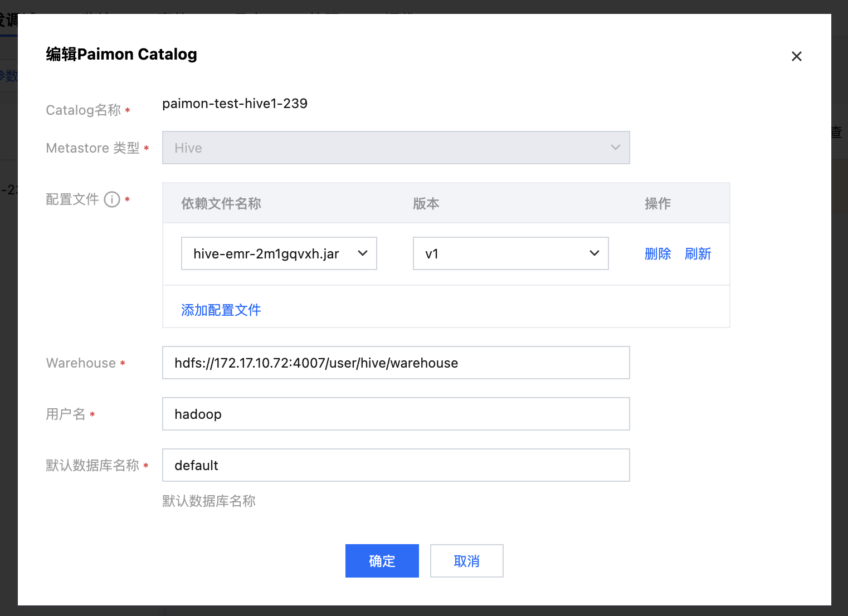Close the Paimon Catalog edit dialog

tap(796, 56)
